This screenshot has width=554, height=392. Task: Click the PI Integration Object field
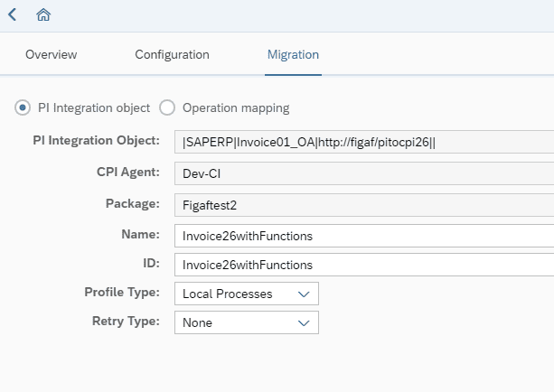click(x=364, y=142)
